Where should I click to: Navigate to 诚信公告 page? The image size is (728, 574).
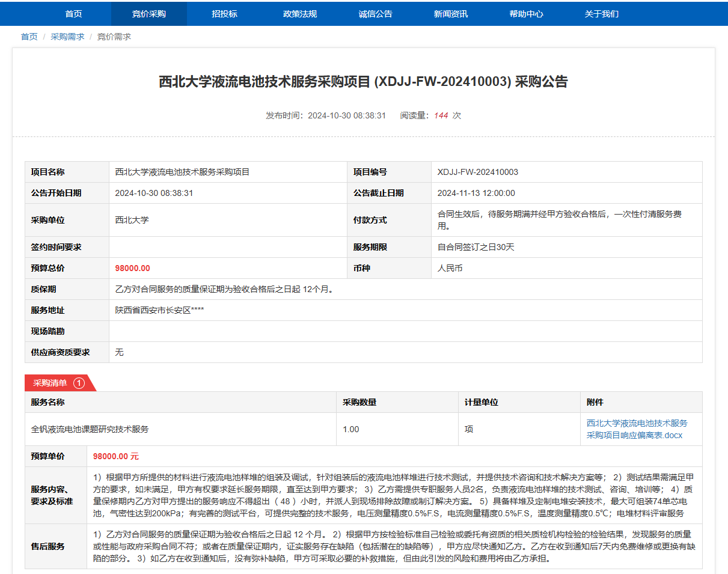click(x=375, y=14)
